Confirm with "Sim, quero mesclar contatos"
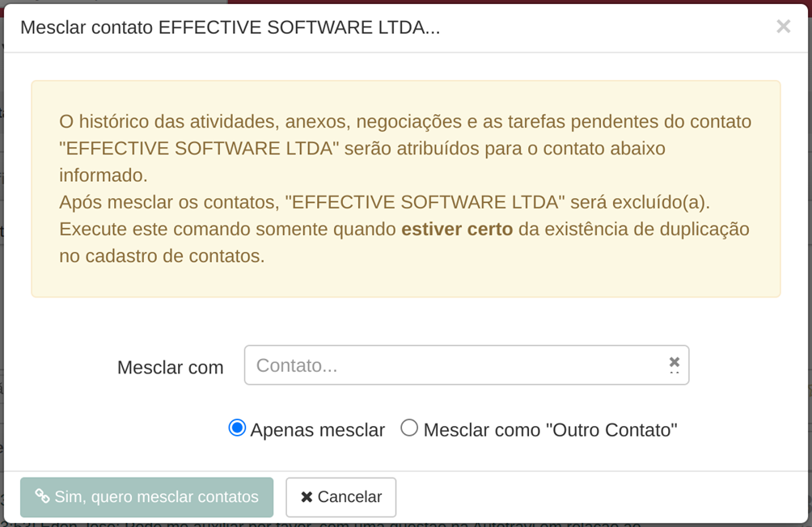Image resolution: width=812 pixels, height=527 pixels. pos(146,497)
